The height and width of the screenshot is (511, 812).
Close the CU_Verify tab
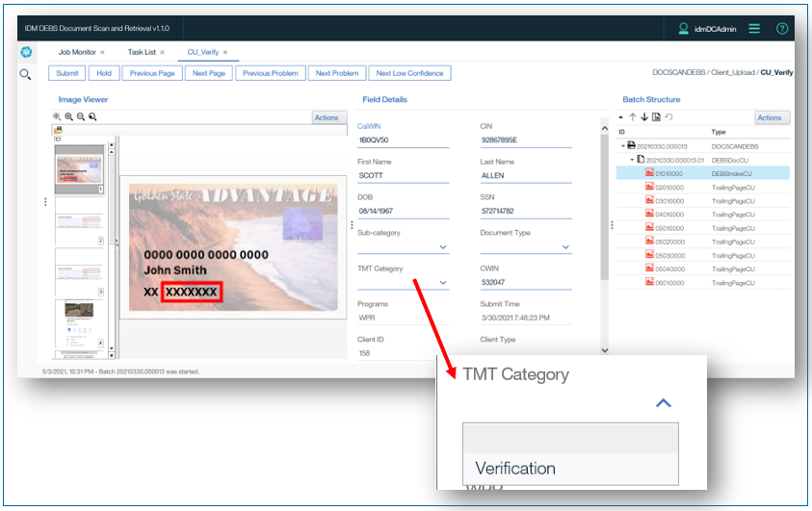pyautogui.click(x=225, y=52)
